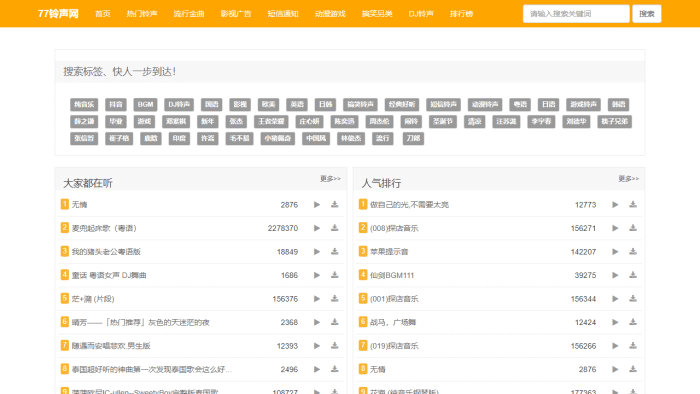Download the track with 156376 plays

point(334,299)
